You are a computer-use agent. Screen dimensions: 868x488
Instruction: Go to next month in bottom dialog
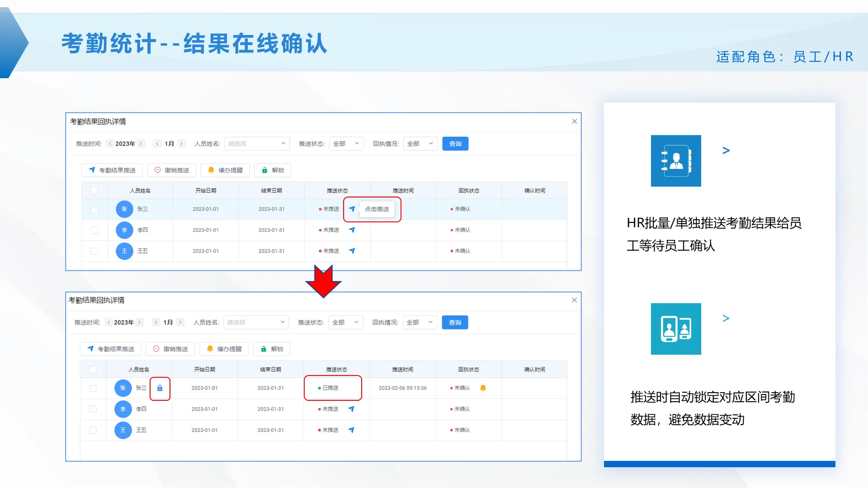[180, 322]
